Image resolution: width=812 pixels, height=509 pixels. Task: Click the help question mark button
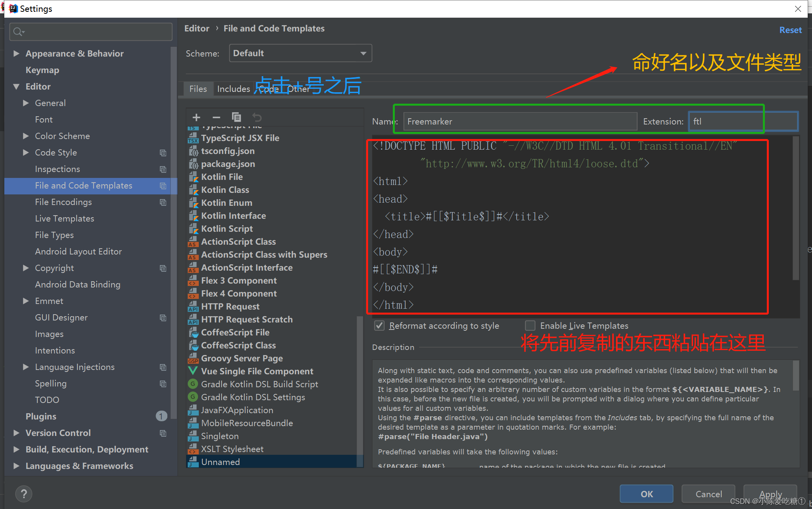[24, 494]
